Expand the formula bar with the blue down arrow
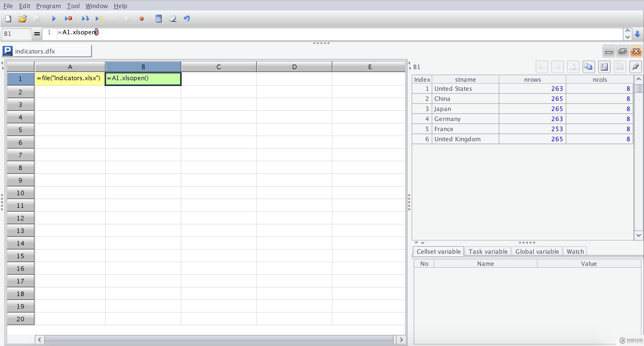 [637, 34]
